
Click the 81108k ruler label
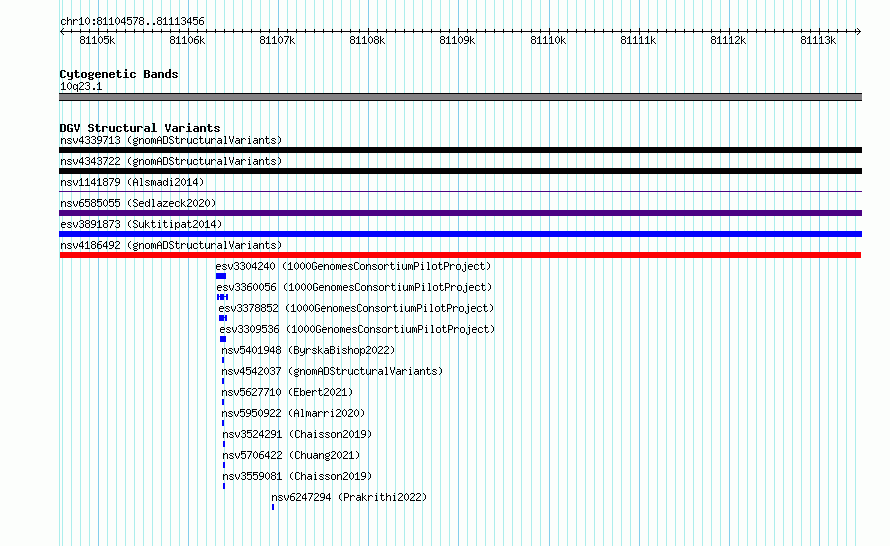367,40
